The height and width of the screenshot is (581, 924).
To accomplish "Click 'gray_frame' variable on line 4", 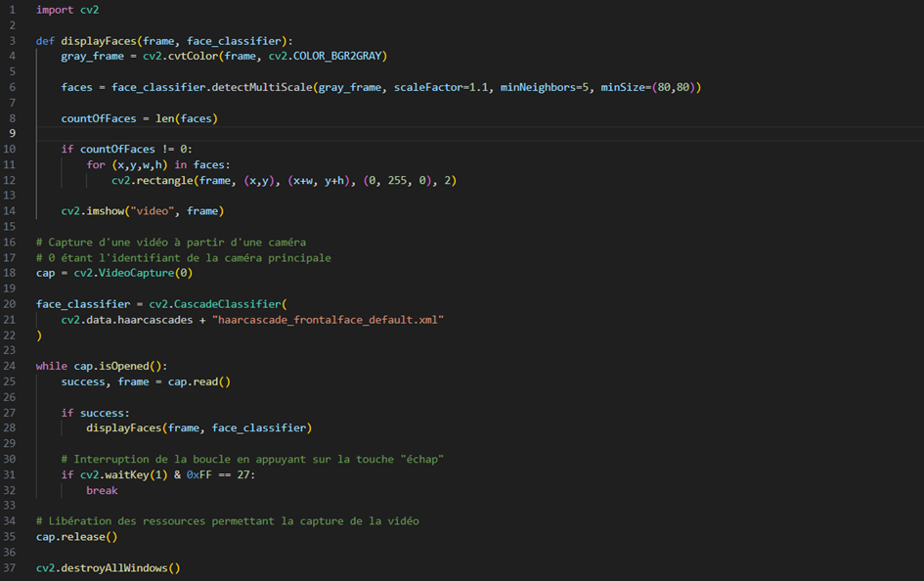I will click(93, 56).
